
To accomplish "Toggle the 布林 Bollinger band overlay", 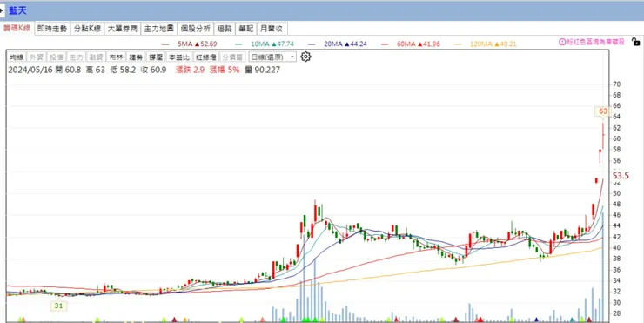I will (x=116, y=57).
